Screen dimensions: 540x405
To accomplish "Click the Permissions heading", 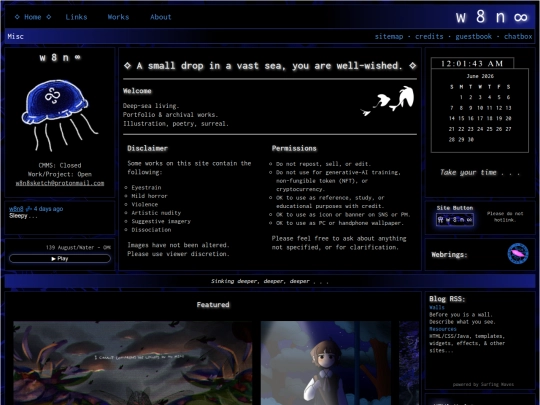I will point(294,148).
